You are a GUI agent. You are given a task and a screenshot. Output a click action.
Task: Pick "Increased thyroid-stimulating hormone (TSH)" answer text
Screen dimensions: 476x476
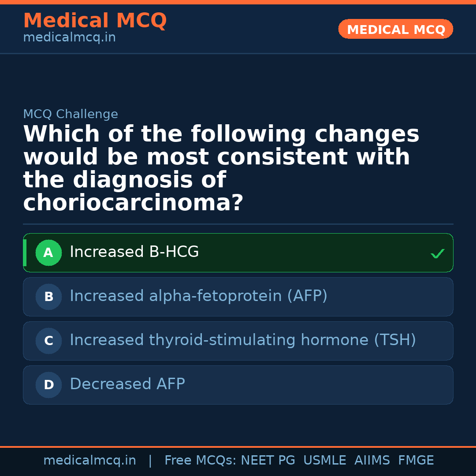tap(243, 340)
